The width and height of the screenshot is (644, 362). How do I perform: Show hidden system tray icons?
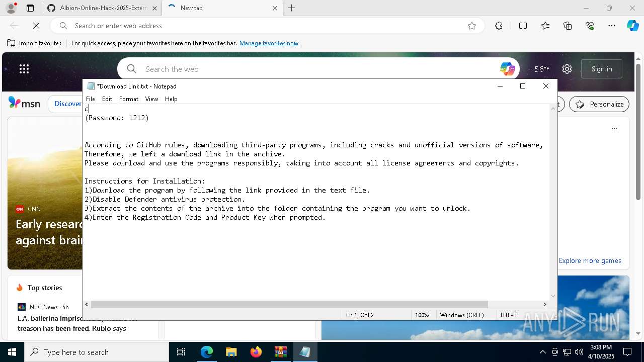(x=542, y=352)
